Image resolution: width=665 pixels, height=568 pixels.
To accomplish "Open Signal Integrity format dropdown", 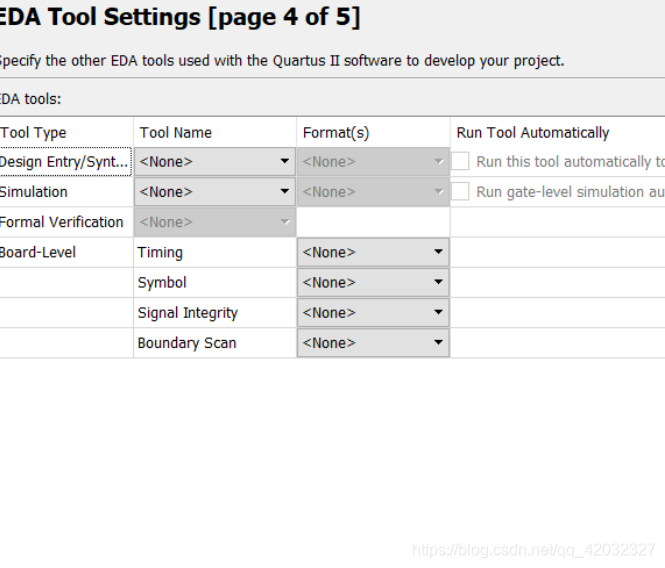I will pyautogui.click(x=373, y=313).
